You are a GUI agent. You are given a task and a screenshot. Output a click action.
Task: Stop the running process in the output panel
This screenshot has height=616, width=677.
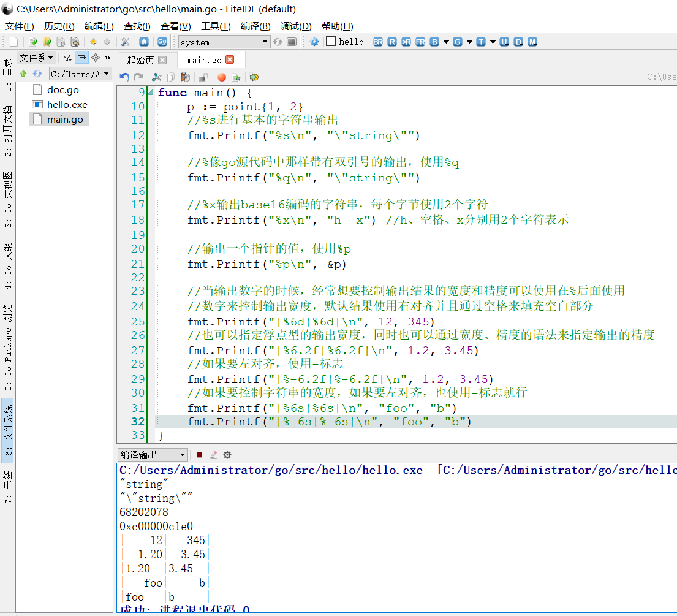199,454
